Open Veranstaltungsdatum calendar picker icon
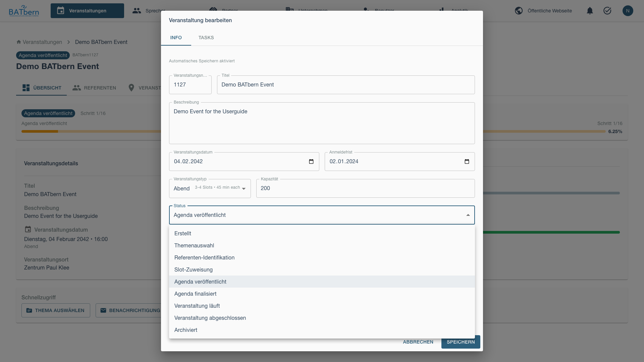This screenshot has width=644, height=362. pyautogui.click(x=311, y=162)
